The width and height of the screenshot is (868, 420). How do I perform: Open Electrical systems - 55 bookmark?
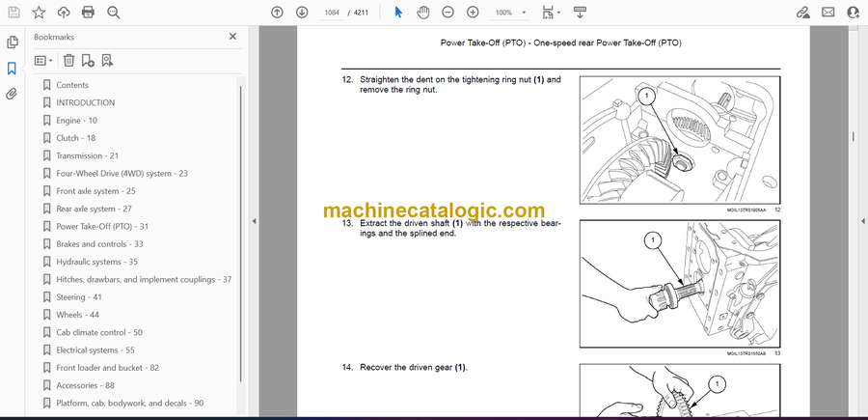coord(95,350)
